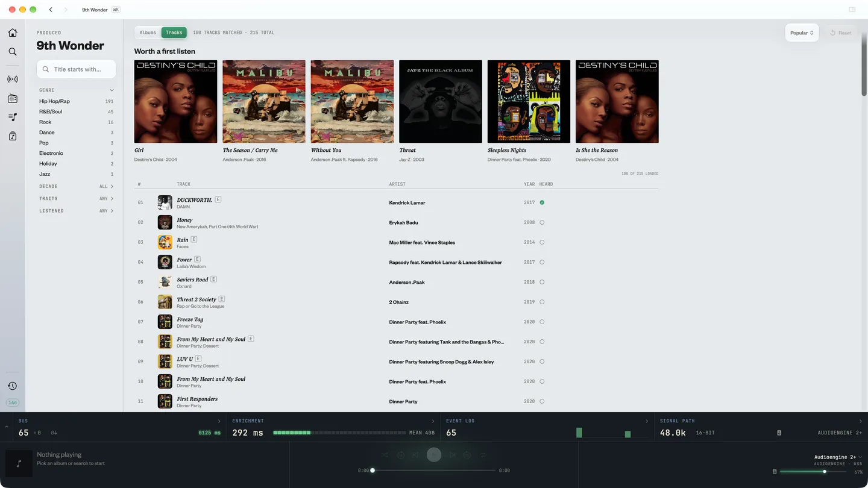Viewport: 868px width, 488px height.
Task: Click the playback seek slider handle
Action: tap(373, 470)
